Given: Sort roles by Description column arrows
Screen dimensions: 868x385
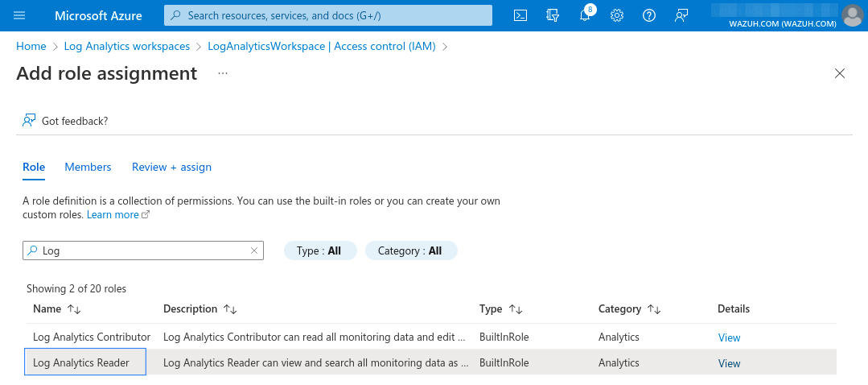Looking at the screenshot, I should tap(230, 309).
